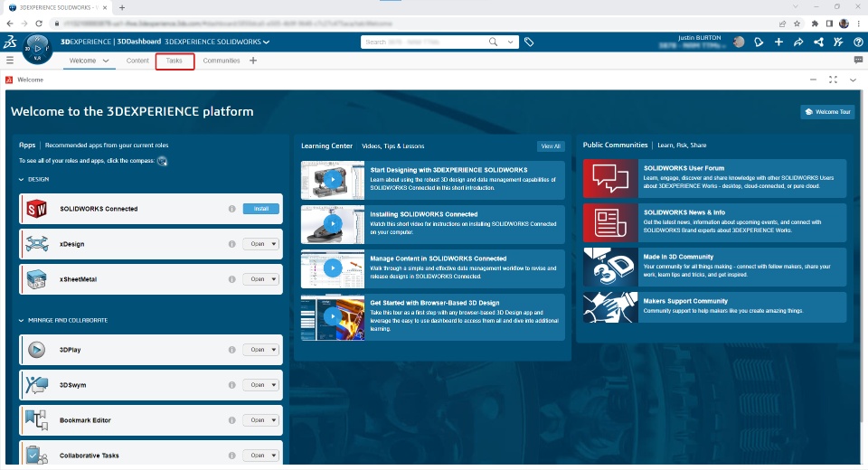Screen dimensions: 868x470
Task: Show info for 3DPlay
Action: [x=232, y=350]
